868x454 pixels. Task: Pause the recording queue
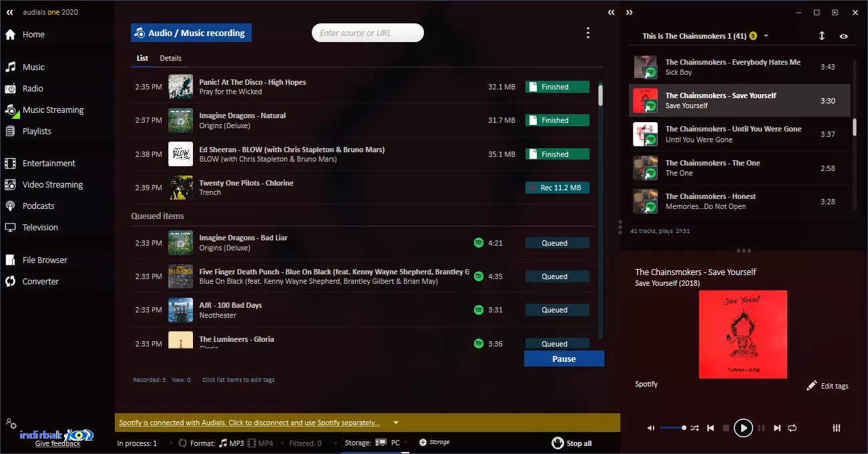564,359
